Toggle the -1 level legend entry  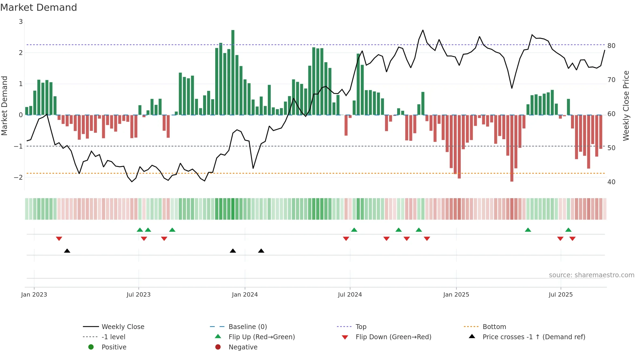pyautogui.click(x=104, y=337)
